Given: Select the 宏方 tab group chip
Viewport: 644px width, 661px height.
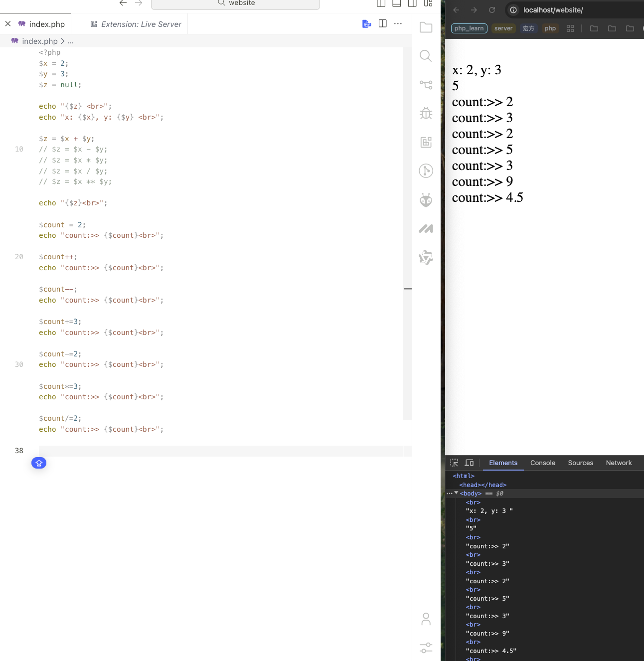Looking at the screenshot, I should pos(528,28).
